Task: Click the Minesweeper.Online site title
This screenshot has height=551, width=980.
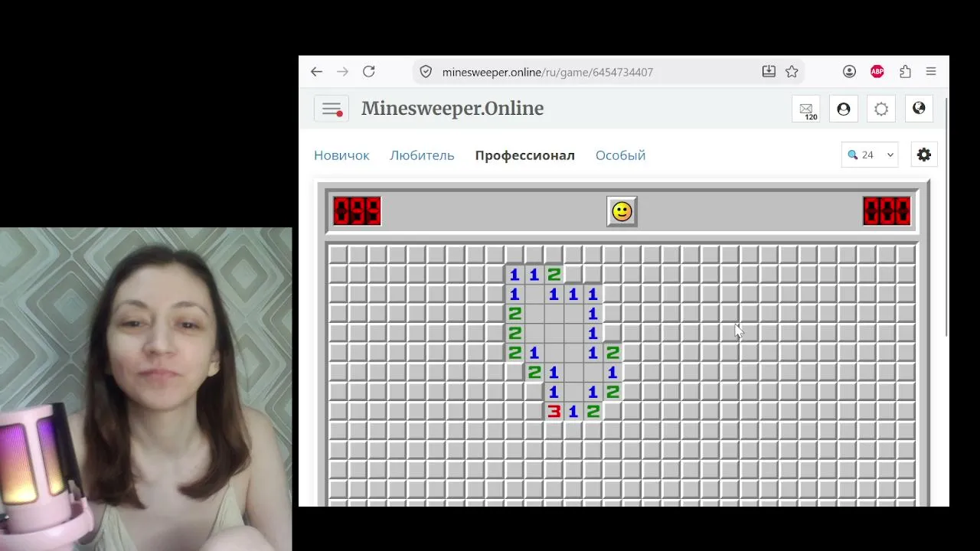Action: click(452, 109)
